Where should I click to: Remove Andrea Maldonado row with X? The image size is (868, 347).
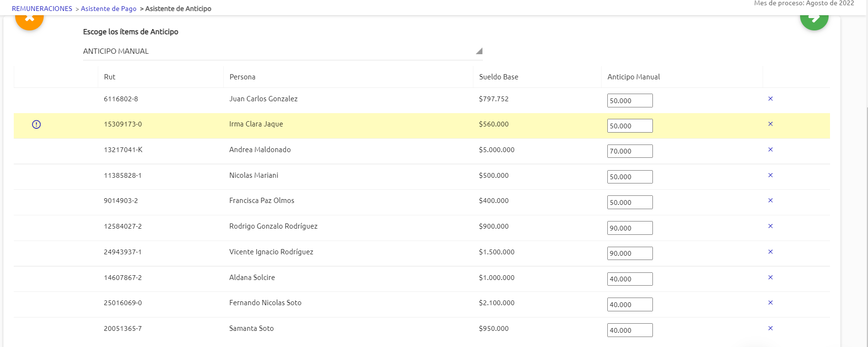pos(770,150)
